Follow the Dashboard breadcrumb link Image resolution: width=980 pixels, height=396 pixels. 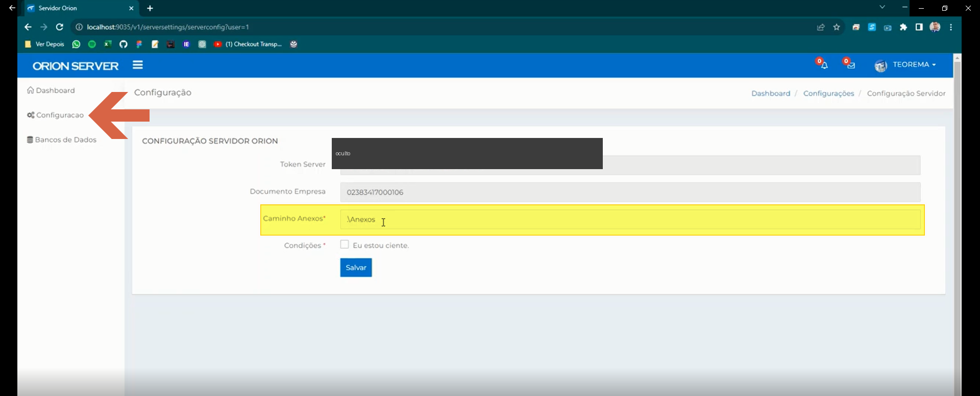771,94
